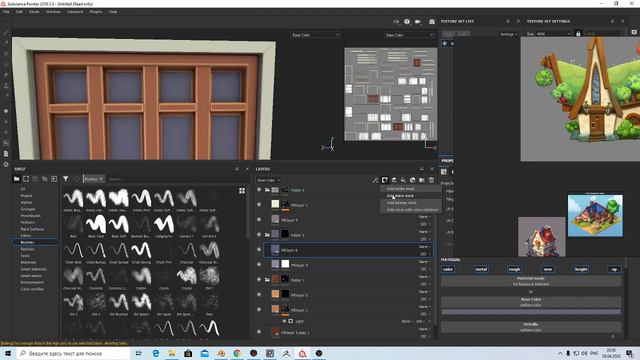
Task: Open the Help menu
Action: click(113, 12)
